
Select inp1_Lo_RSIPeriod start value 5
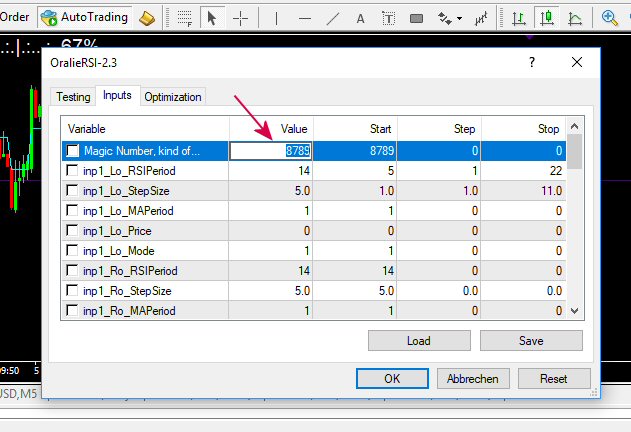click(390, 171)
